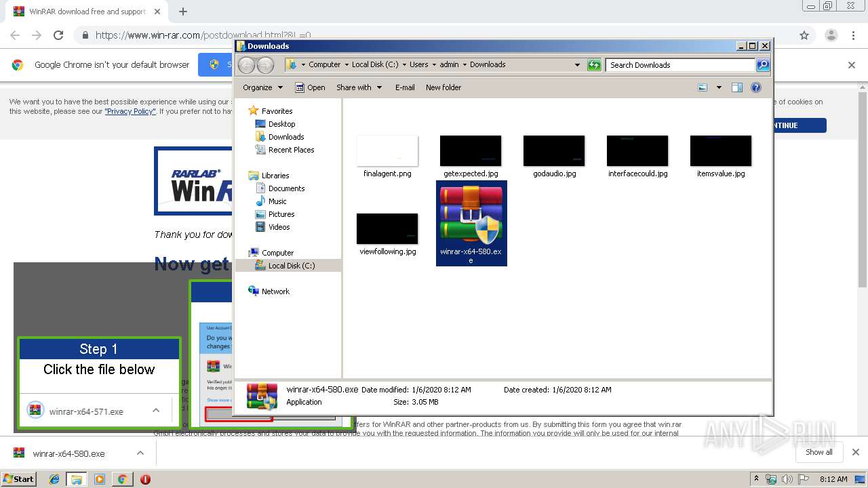Image resolution: width=868 pixels, height=488 pixels.
Task: Select viewfollowing.jpg file
Action: [387, 234]
